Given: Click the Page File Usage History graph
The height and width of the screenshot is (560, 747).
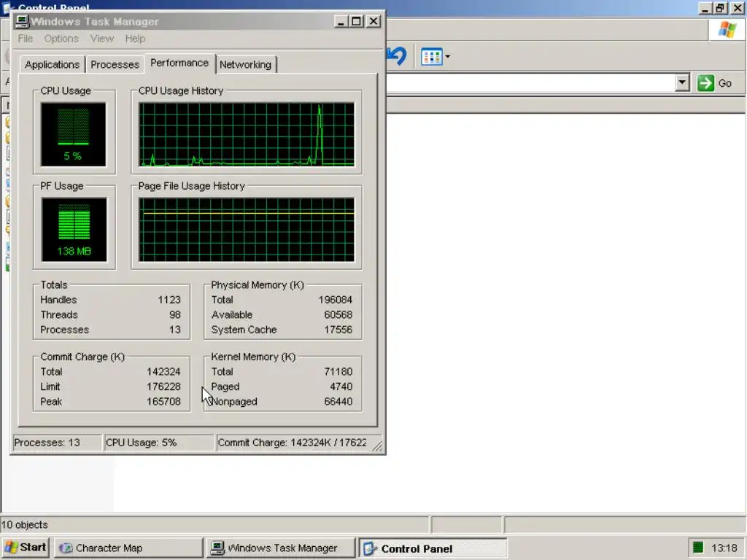Looking at the screenshot, I should point(247,230).
